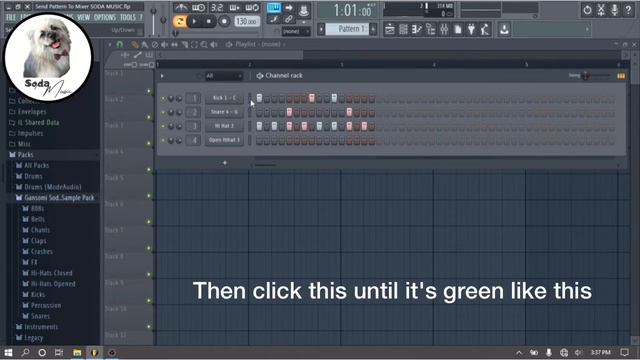The width and height of the screenshot is (640, 360).
Task: Toggle the 3.2 countdown before recording
Action: (217, 7)
